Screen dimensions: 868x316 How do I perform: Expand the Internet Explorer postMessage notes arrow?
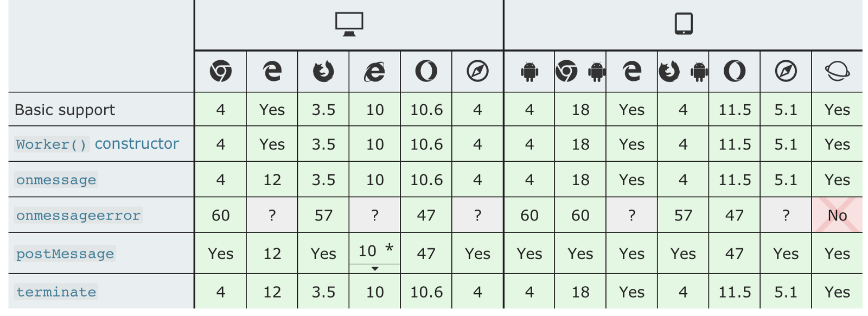pos(374,269)
